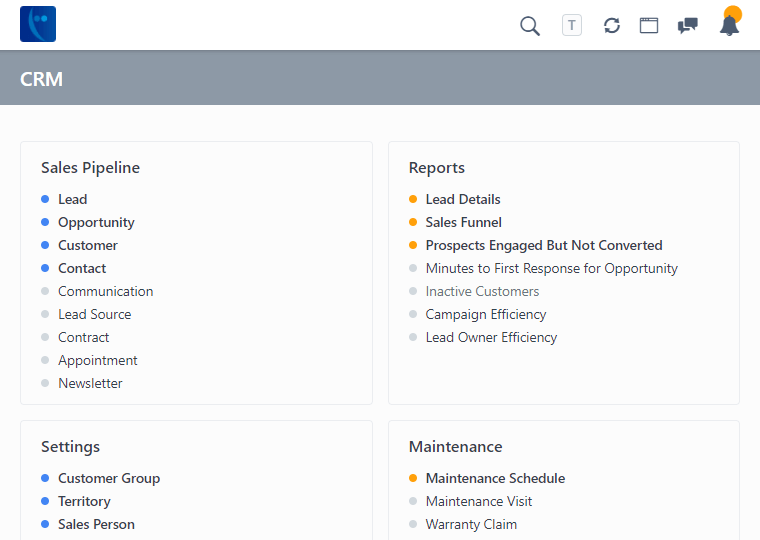Image resolution: width=760 pixels, height=540 pixels.
Task: Open the Contact link
Action: 82,269
